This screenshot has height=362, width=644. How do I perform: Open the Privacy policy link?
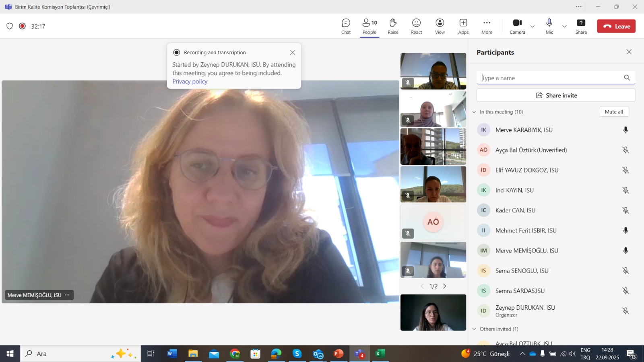[x=190, y=81]
